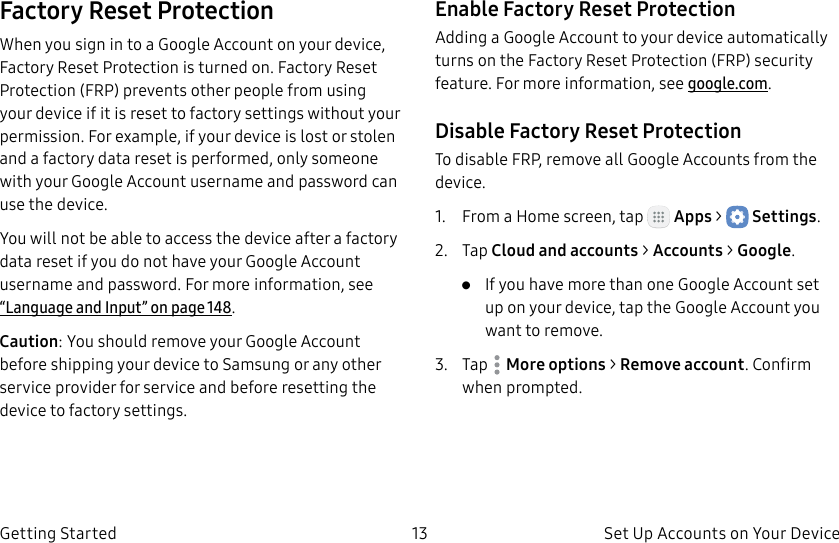This screenshot has width=839, height=543.
Task: Click the bold "Accounts" text in step 2
Action: (x=687, y=251)
